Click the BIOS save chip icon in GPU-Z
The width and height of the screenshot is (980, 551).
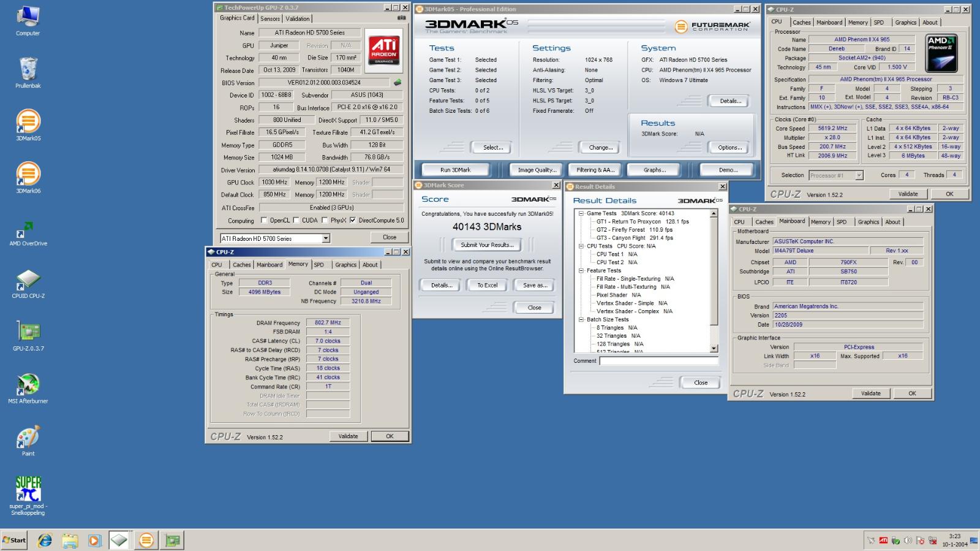point(398,82)
